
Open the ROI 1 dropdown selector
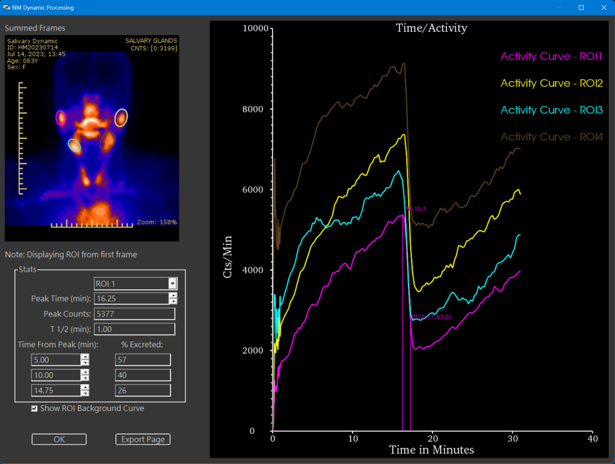click(x=173, y=283)
